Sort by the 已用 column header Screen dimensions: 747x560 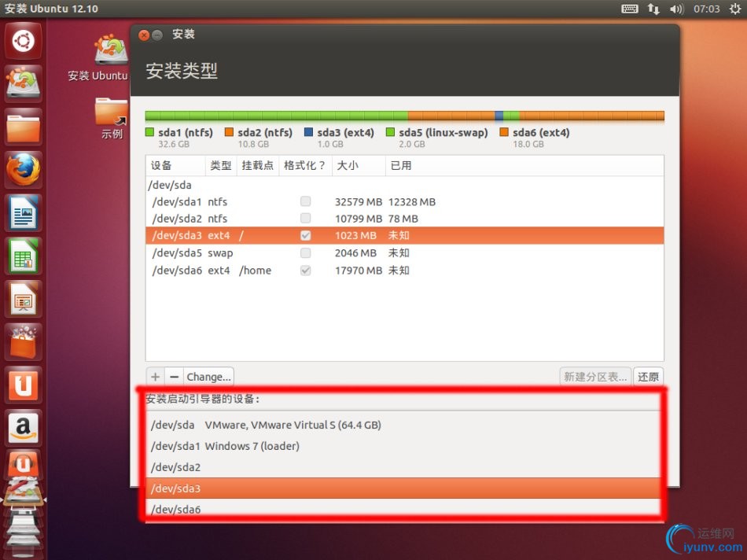tap(524, 165)
